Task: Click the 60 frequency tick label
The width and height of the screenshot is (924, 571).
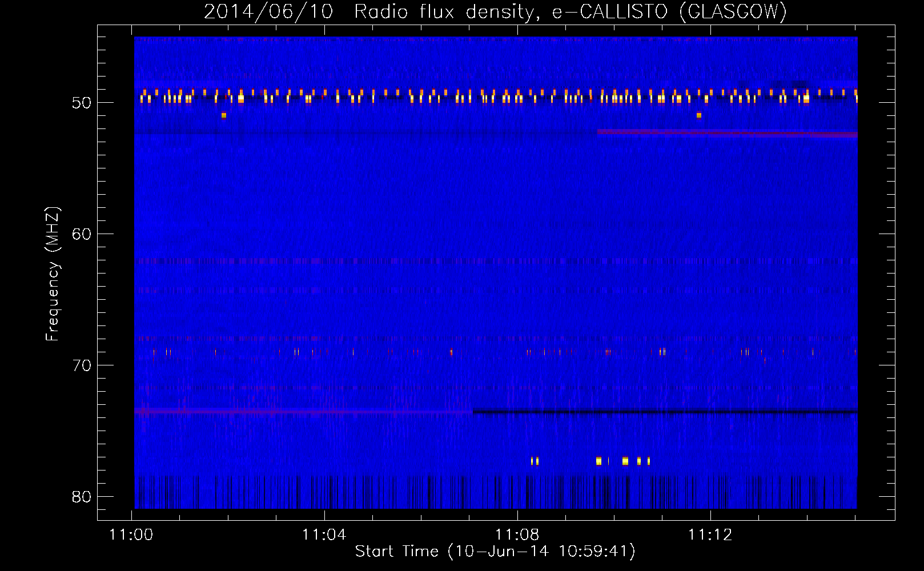Action: coord(82,234)
